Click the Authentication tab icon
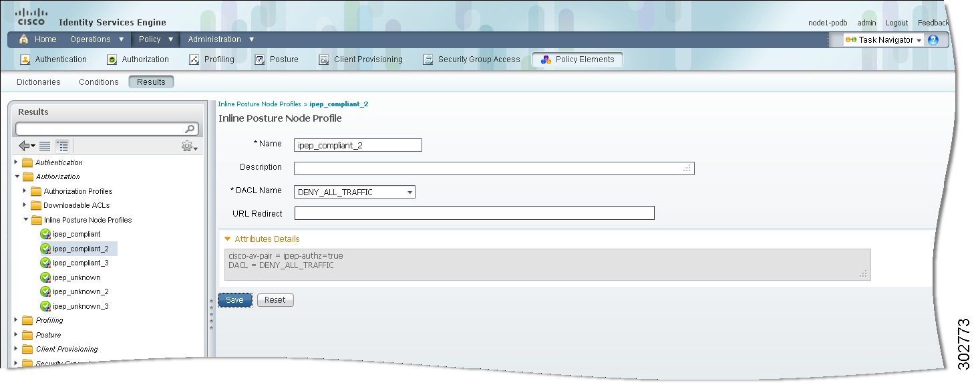Viewport: 980px width, 383px height. click(x=25, y=59)
